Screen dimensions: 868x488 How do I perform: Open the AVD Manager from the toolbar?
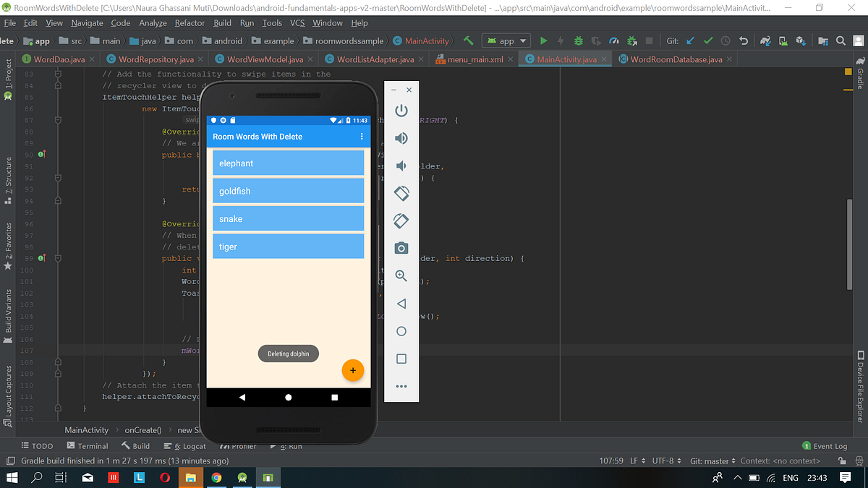point(782,40)
